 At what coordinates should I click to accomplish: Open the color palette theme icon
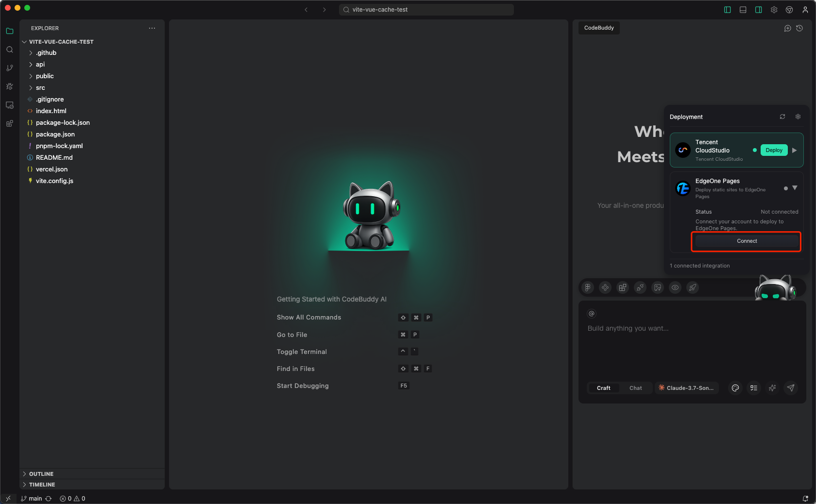click(x=735, y=388)
